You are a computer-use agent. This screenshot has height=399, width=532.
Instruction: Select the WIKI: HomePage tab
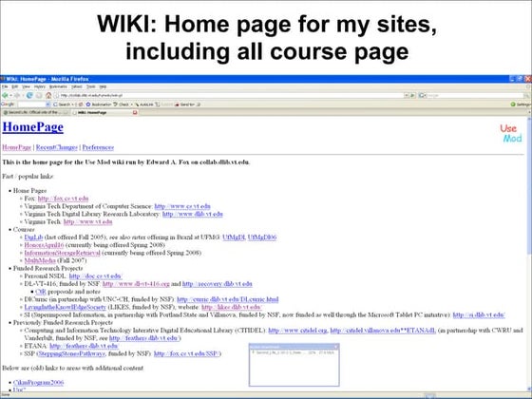[x=105, y=112]
